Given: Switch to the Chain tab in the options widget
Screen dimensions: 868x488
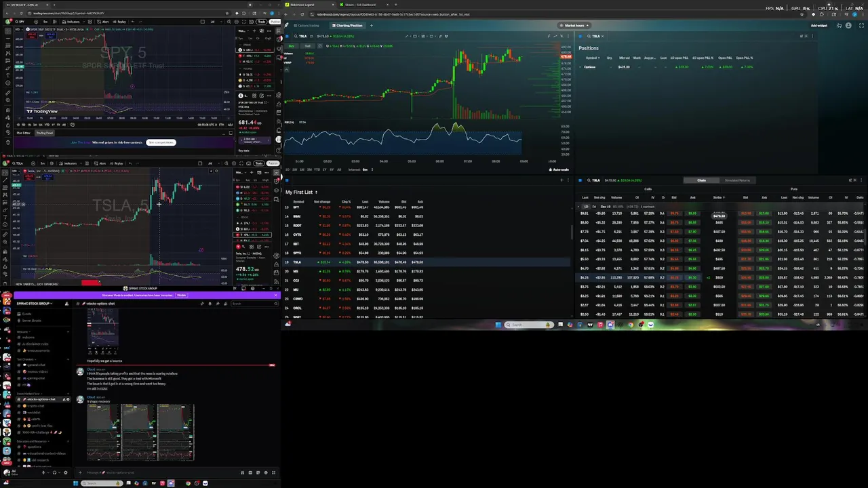Looking at the screenshot, I should tap(701, 180).
